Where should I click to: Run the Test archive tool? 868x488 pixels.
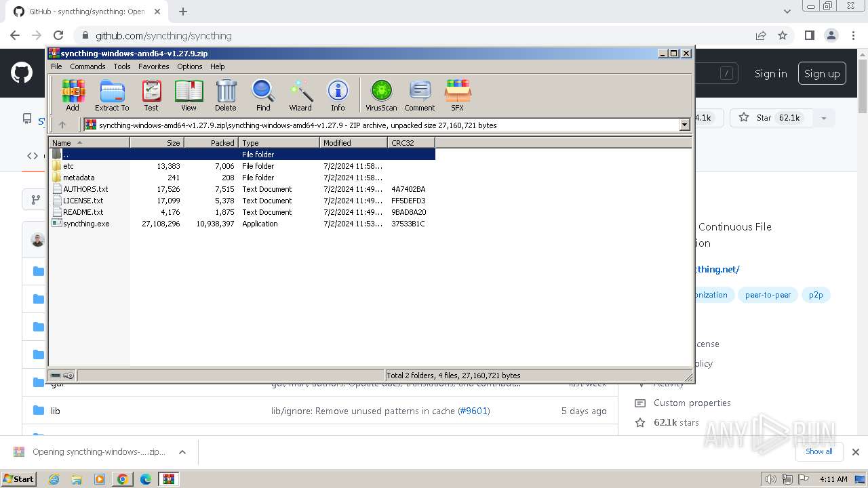point(151,95)
